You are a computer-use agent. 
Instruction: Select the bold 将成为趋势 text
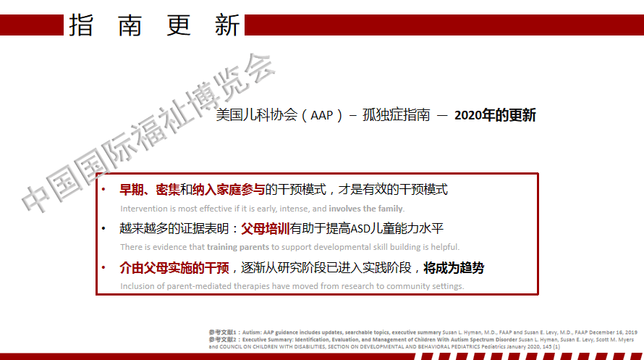coord(454,268)
